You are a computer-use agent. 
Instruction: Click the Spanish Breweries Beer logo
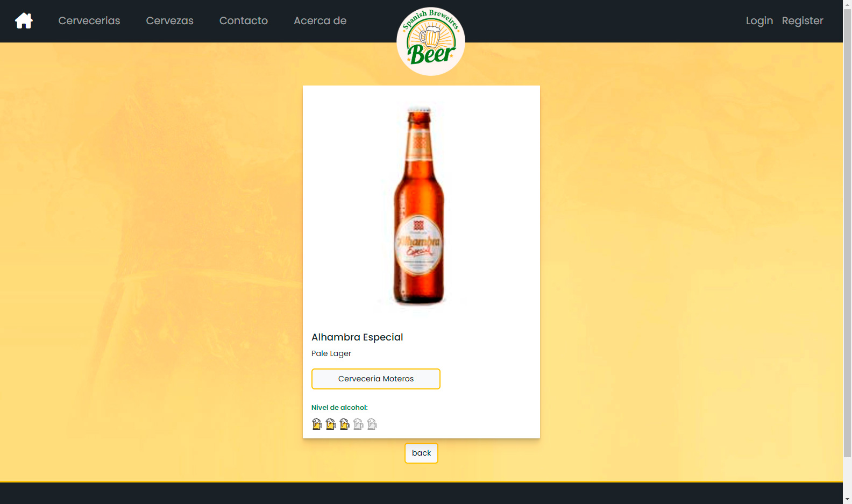(431, 41)
